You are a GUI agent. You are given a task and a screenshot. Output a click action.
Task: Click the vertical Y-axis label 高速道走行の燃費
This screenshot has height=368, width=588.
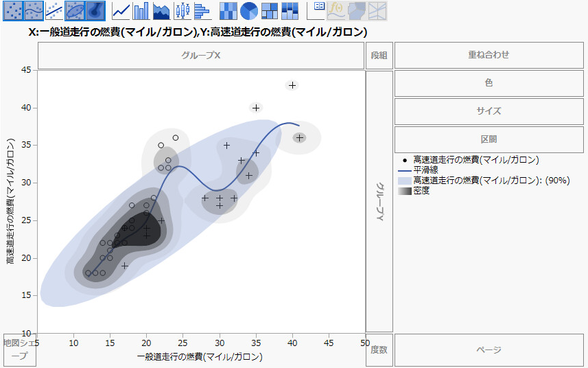(x=10, y=201)
